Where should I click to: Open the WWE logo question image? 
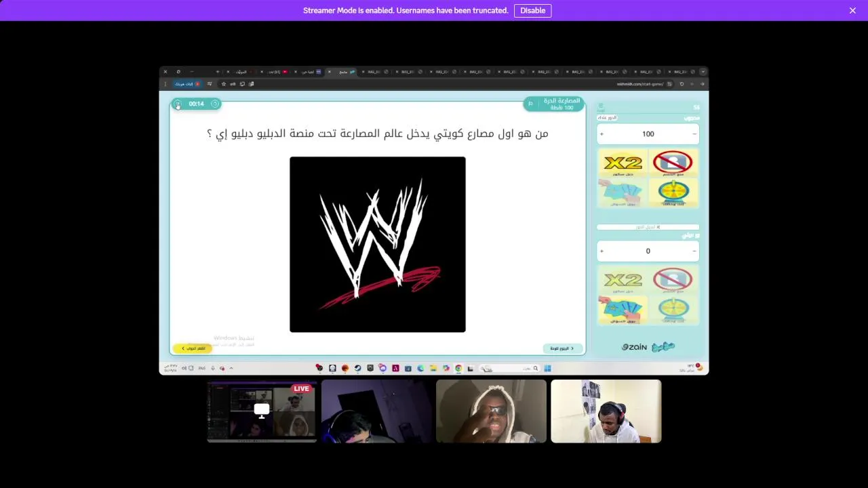pyautogui.click(x=378, y=245)
